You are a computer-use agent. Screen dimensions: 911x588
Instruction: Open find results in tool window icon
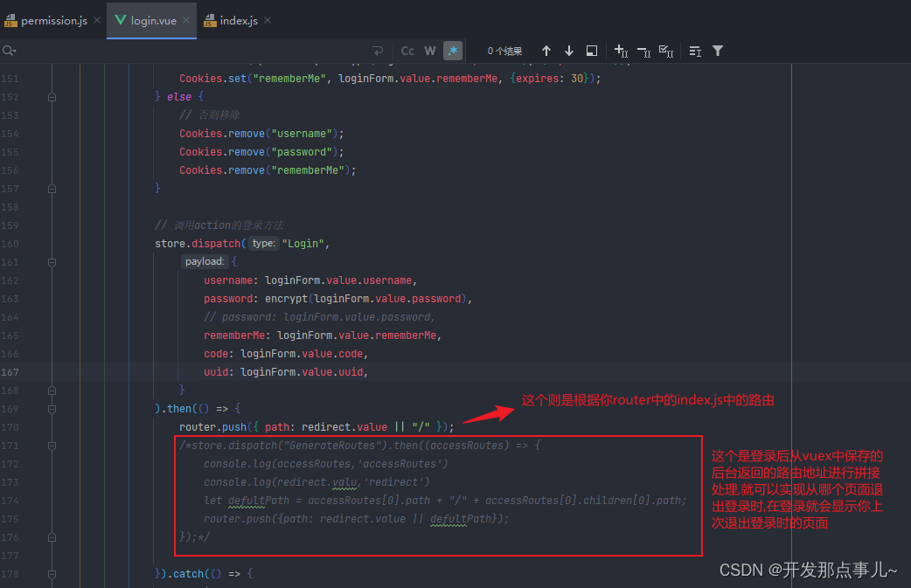point(592,51)
